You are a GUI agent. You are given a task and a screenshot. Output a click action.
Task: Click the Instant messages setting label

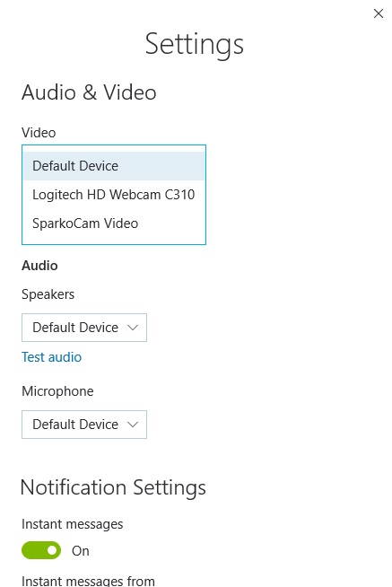72,524
